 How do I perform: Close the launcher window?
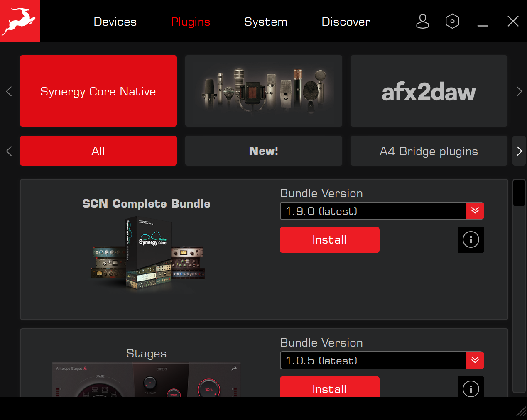(513, 21)
